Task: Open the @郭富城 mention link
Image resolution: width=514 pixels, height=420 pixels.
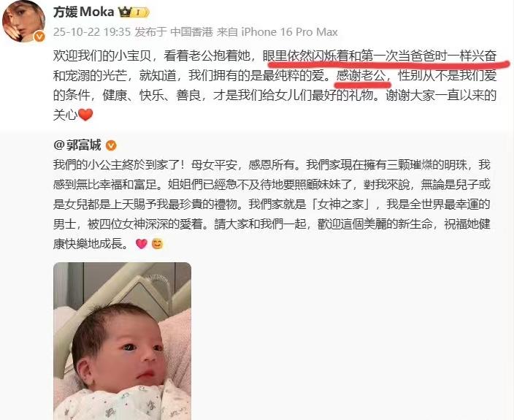Action: point(77,145)
